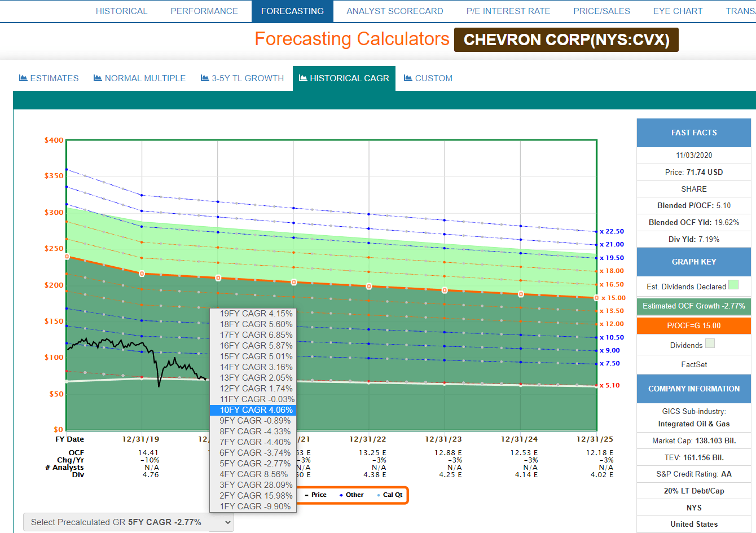Click the x 7.50 multiple line label
Screen dimensions: 756x533
[x=609, y=363]
